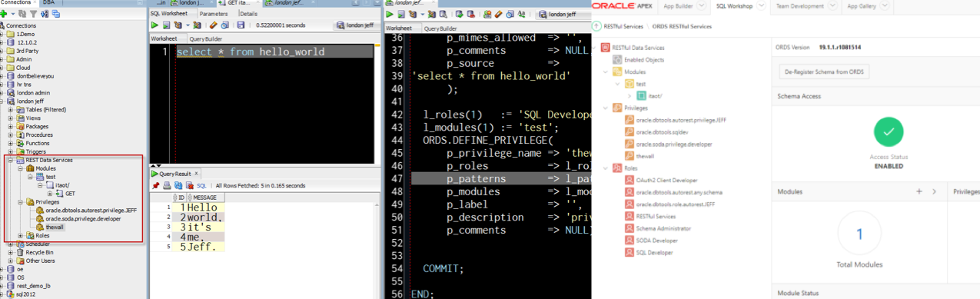980x299 pixels.
Task: Click the filter funnel icon in Connections
Action: tap(33, 14)
